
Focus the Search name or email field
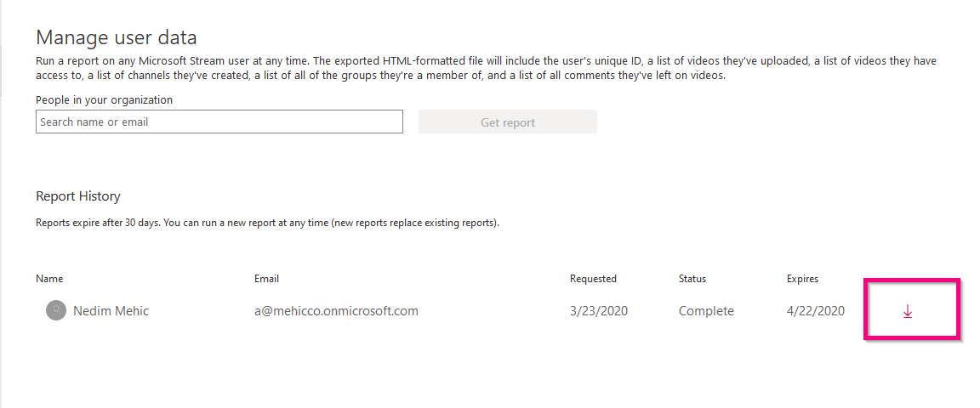click(219, 122)
